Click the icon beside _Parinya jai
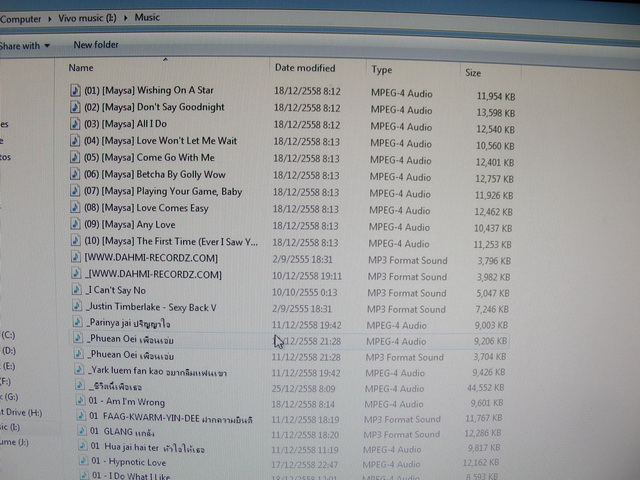The image size is (640, 480). (x=78, y=322)
